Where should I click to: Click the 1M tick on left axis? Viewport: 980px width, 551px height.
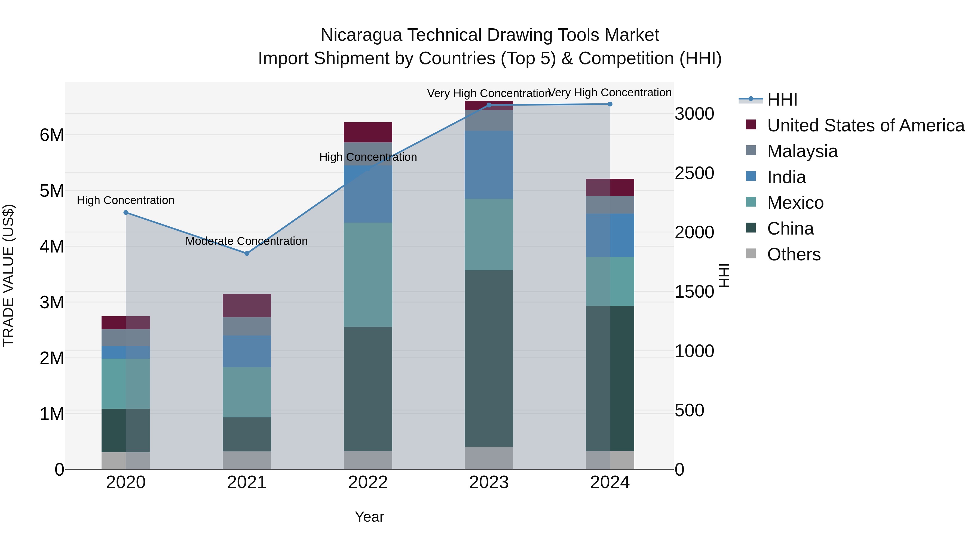coord(52,414)
